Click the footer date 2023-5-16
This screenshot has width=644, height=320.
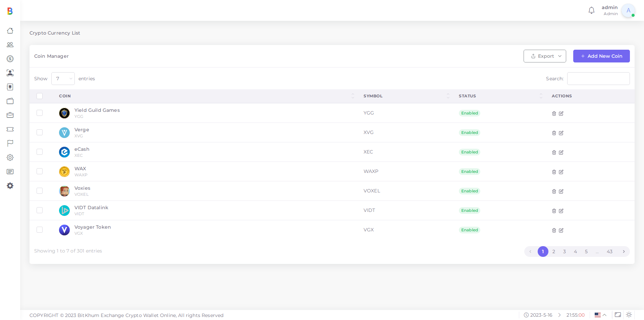[541, 315]
